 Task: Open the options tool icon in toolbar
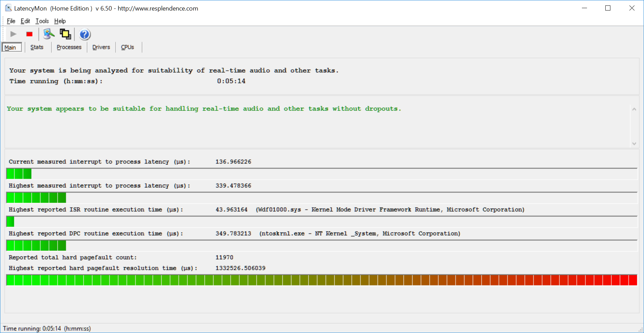49,34
